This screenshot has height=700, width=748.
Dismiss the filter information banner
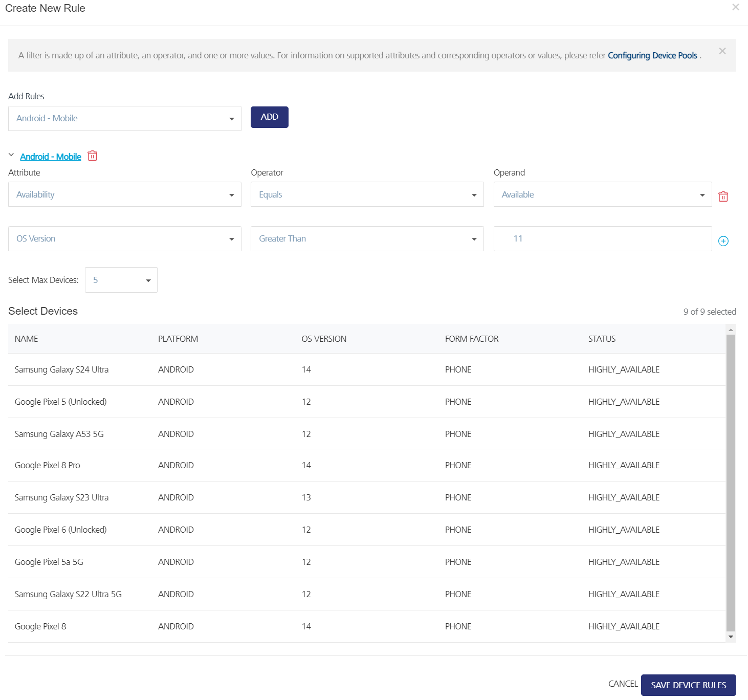click(722, 51)
